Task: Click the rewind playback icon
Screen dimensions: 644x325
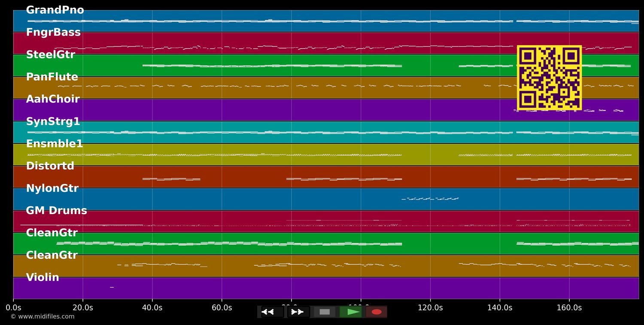Action: point(269,312)
